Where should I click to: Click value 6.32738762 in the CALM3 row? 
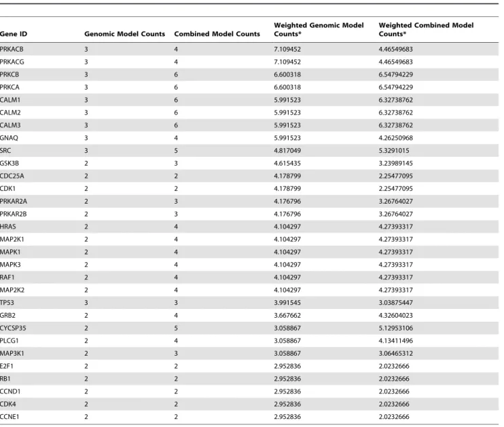point(396,126)
